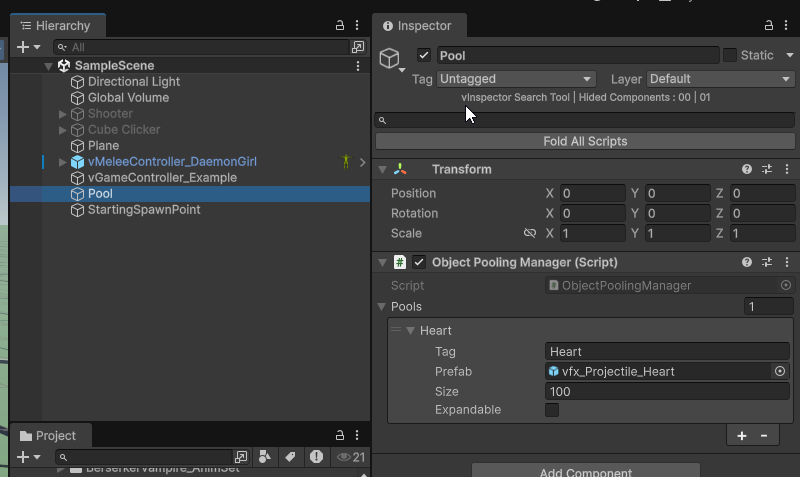Collapse the Heart pool element

410,331
